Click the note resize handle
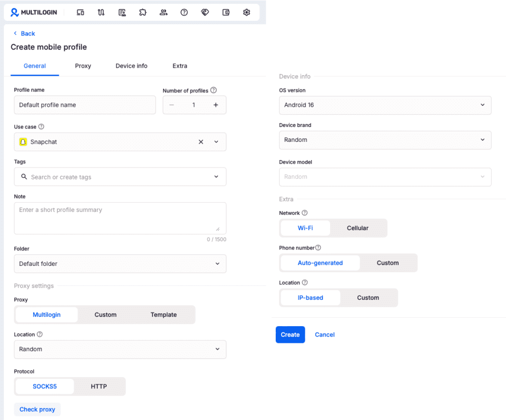The height and width of the screenshot is (420, 506). coord(218,229)
